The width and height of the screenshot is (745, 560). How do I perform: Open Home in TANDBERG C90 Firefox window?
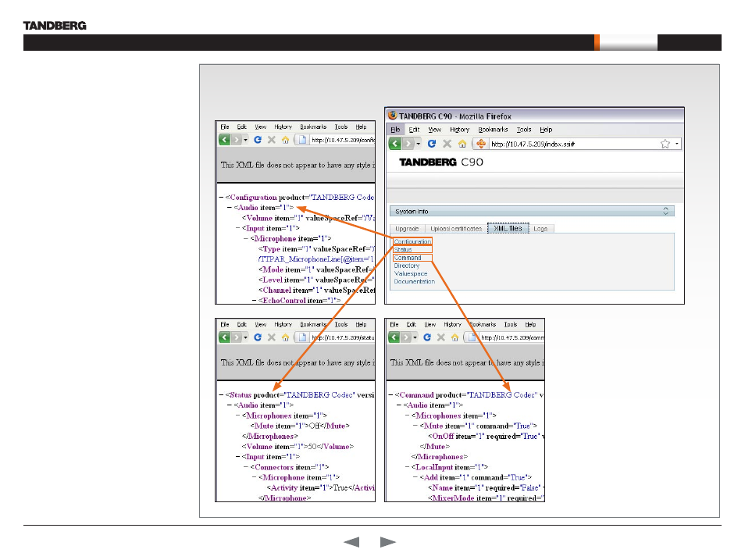click(462, 144)
